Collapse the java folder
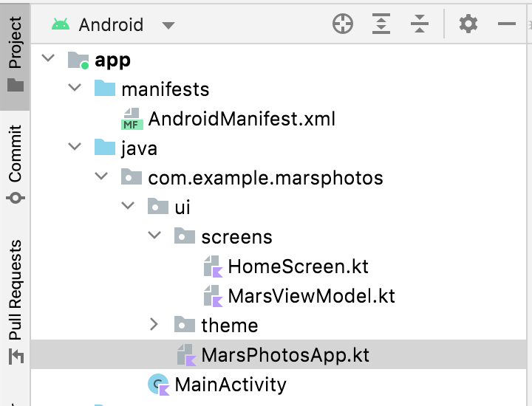The image size is (532, 406). pos(75,148)
